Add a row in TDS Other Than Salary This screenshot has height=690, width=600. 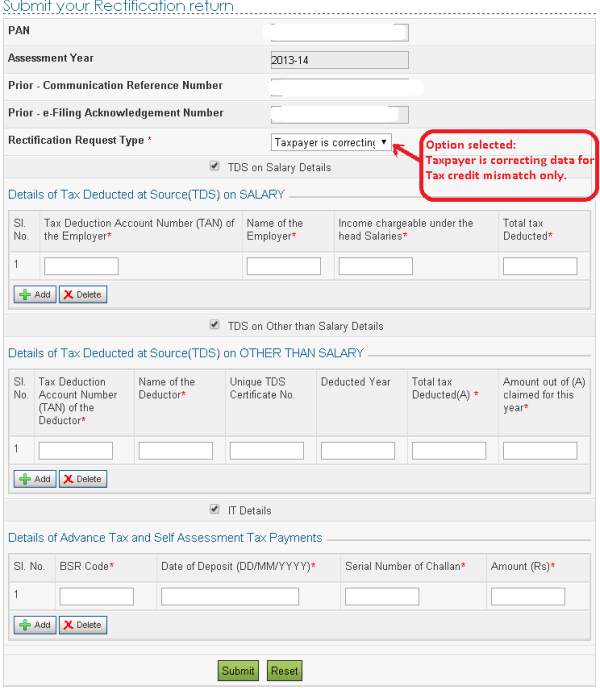click(34, 479)
